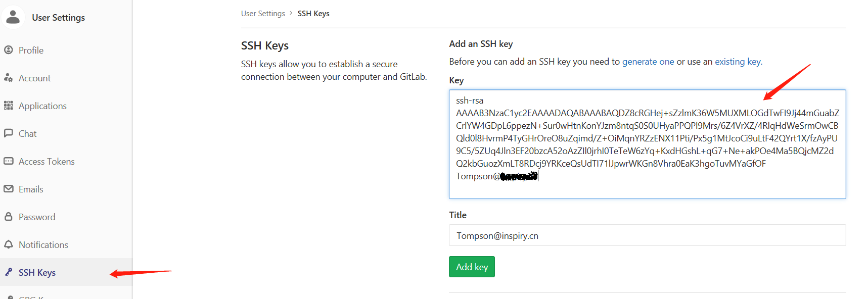The image size is (868, 299).
Task: Click the Applications grid icon
Action: [9, 106]
